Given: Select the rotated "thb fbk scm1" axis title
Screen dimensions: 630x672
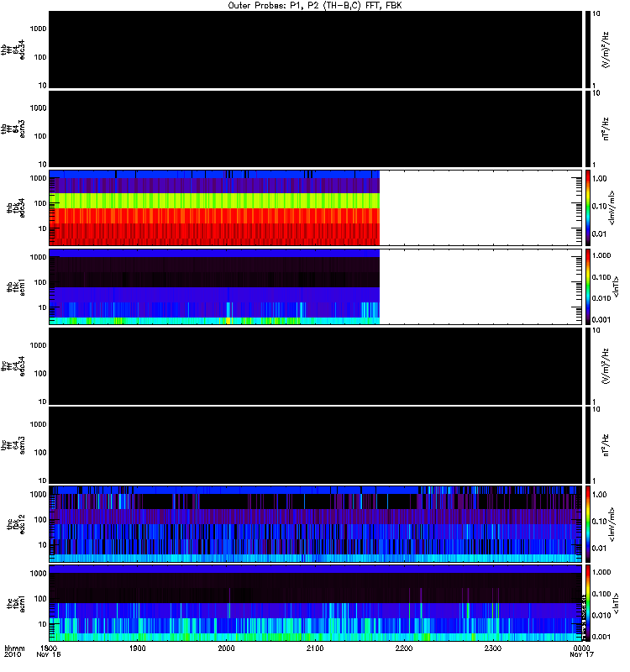Looking at the screenshot, I should [x=15, y=286].
